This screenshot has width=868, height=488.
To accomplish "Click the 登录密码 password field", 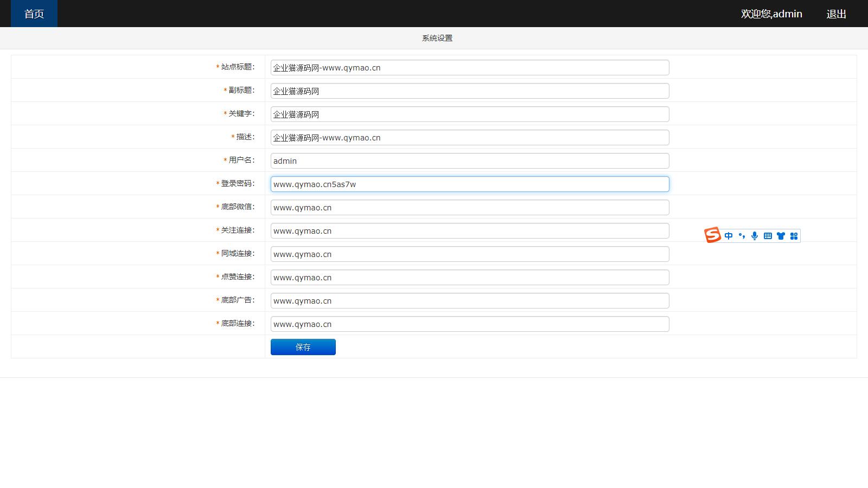I will (x=469, y=184).
